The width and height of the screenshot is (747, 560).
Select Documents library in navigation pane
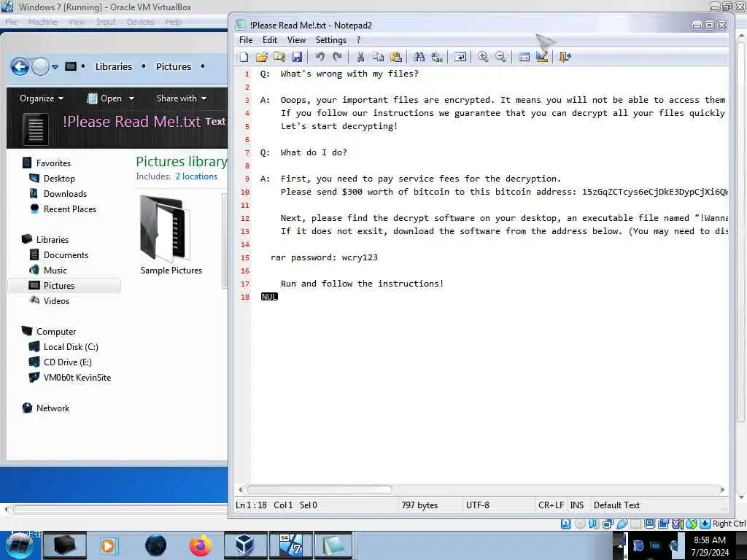(x=66, y=255)
